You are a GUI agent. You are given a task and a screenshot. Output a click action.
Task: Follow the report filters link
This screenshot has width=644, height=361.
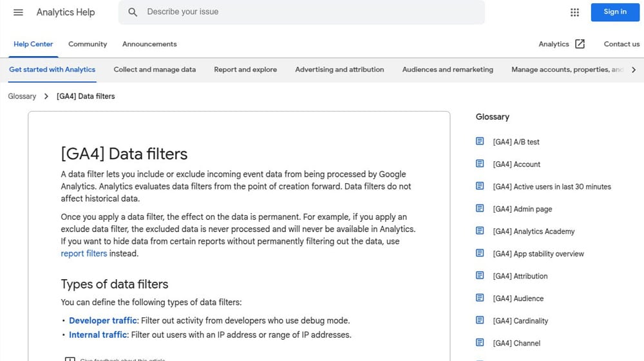(x=84, y=253)
